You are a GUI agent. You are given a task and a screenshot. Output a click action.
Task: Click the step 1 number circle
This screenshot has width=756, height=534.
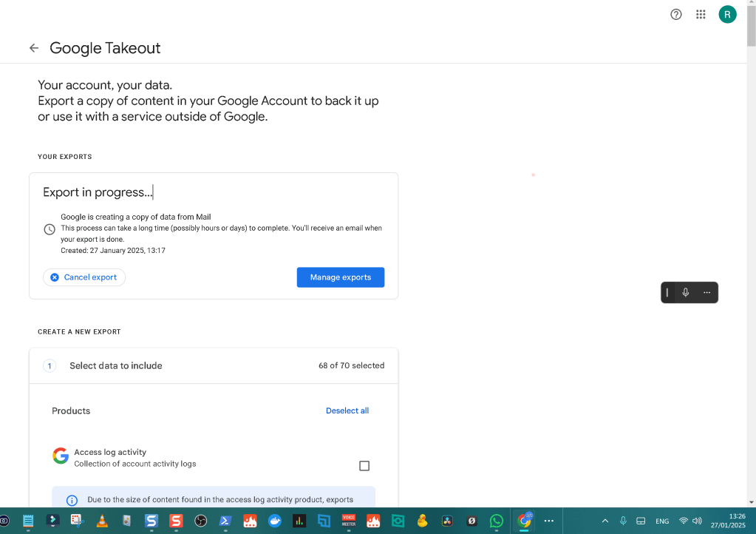click(x=50, y=365)
